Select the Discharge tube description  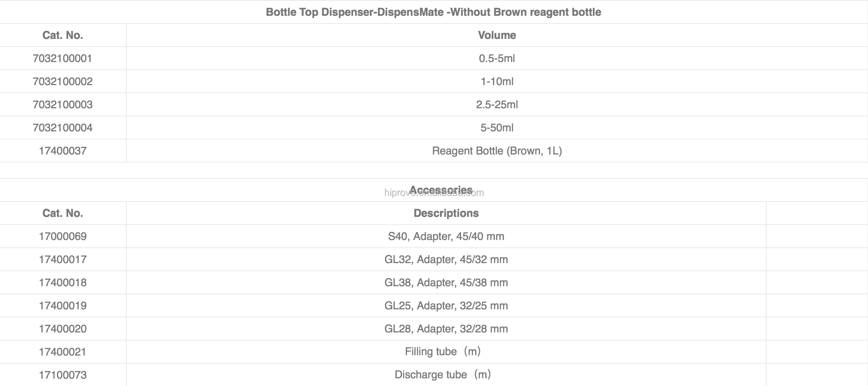point(442,375)
